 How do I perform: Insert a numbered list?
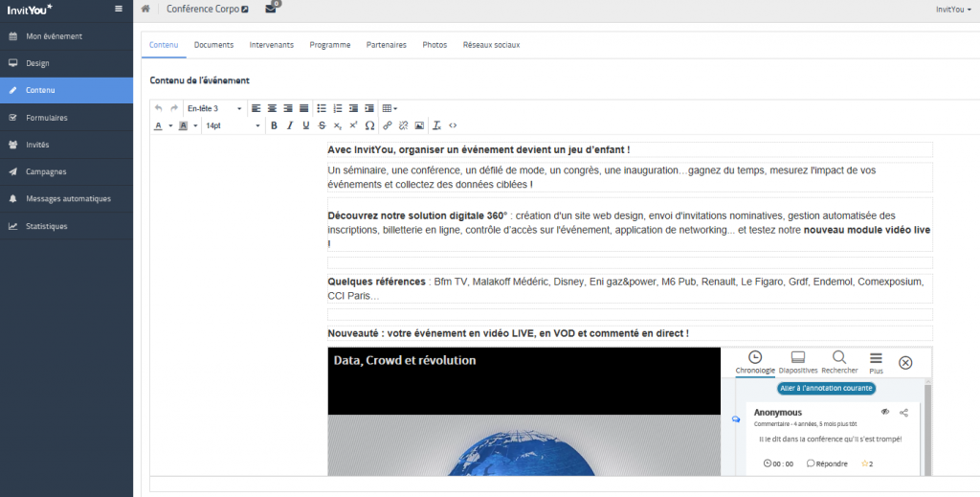point(338,108)
